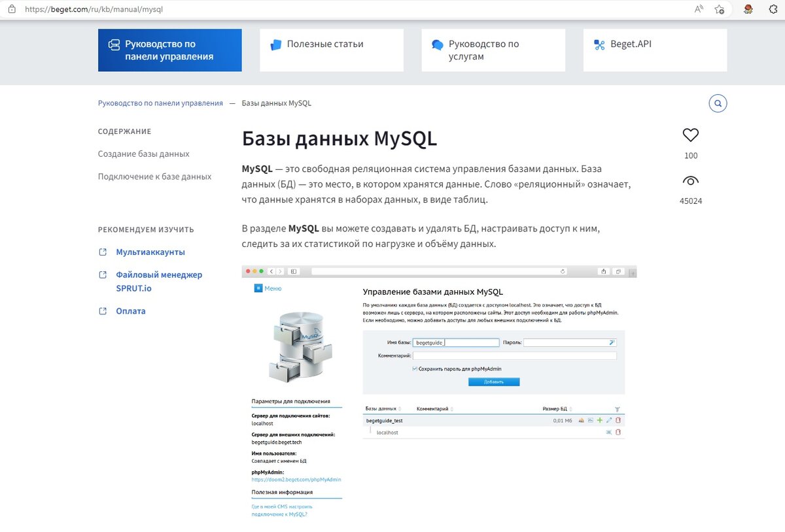Click the Имя базы field showing begetguide_
The height and width of the screenshot is (532, 785).
tap(456, 342)
